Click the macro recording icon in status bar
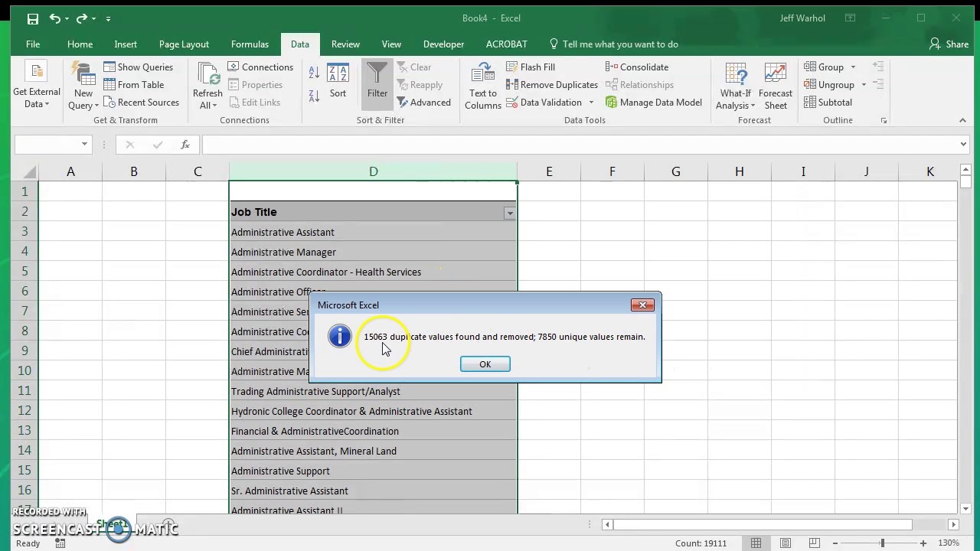The image size is (980, 551). tap(60, 543)
